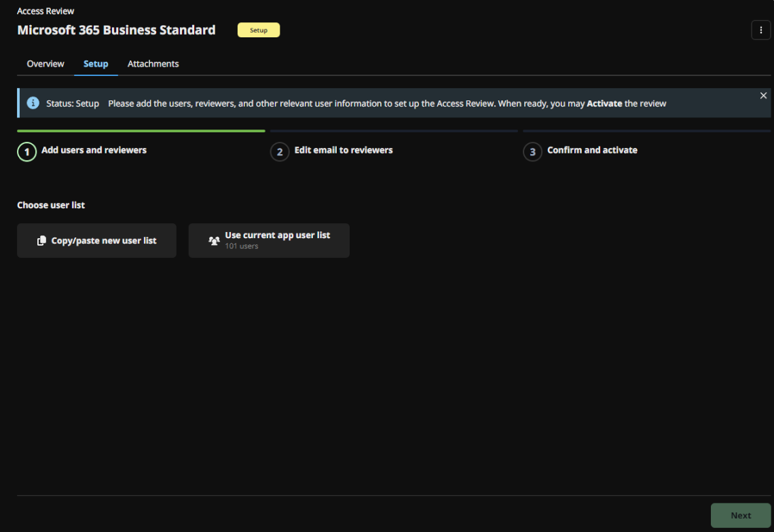Click step 3 circle Confirm and activate
774x532 pixels.
532,151
